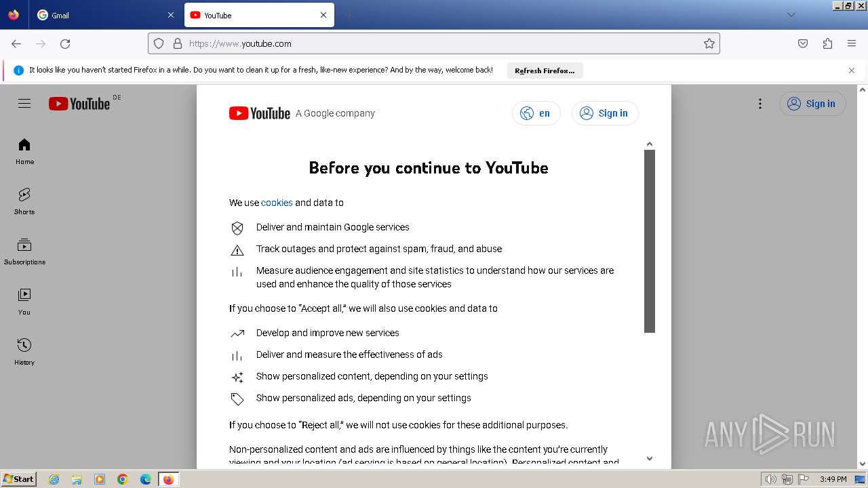Toggle YouTube guide hamburger menu

coord(24,104)
